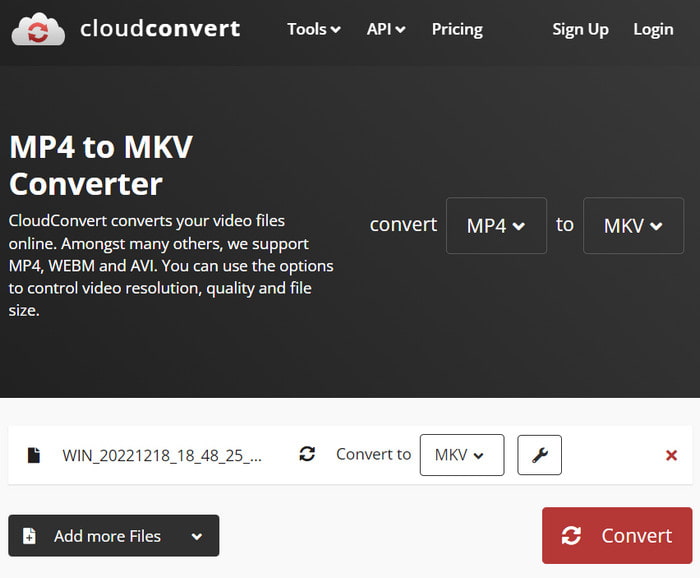Open the MP4 source format dropdown

click(x=496, y=225)
